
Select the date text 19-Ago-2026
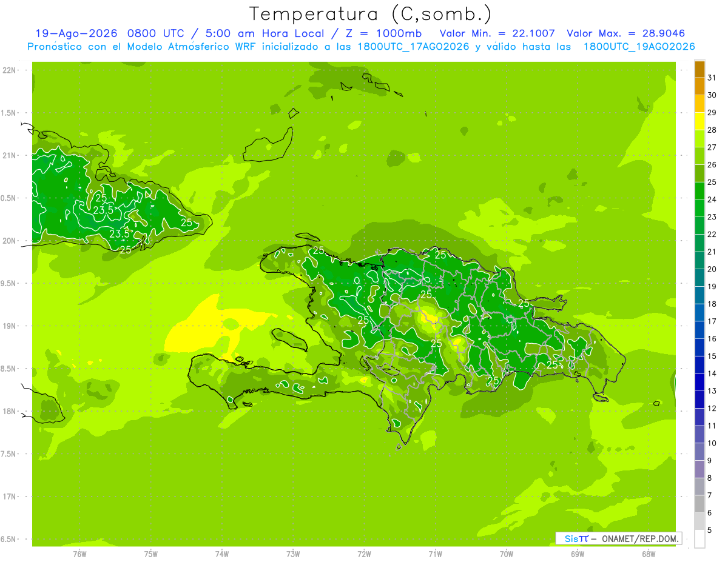click(77, 33)
